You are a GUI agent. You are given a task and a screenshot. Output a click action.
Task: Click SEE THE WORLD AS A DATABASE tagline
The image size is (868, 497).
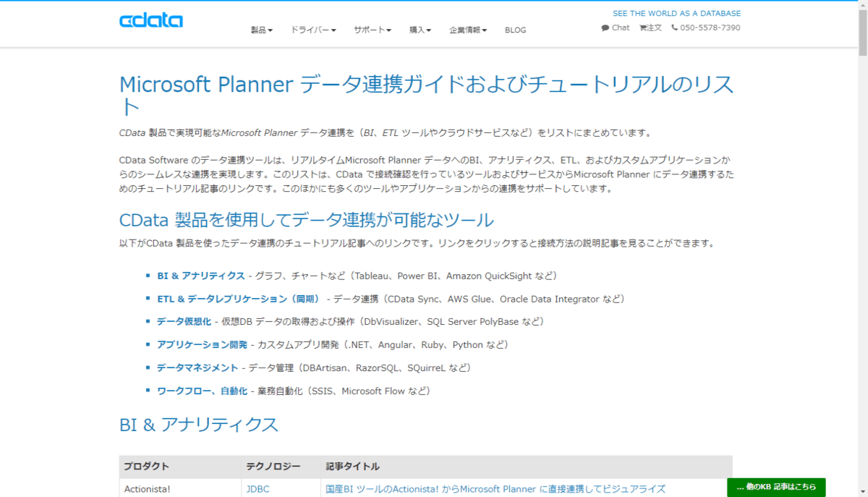pos(676,13)
